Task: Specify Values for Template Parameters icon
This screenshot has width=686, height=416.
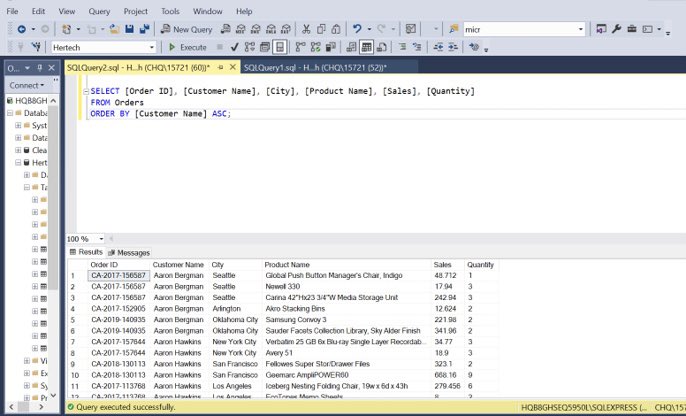Action: tap(474, 47)
